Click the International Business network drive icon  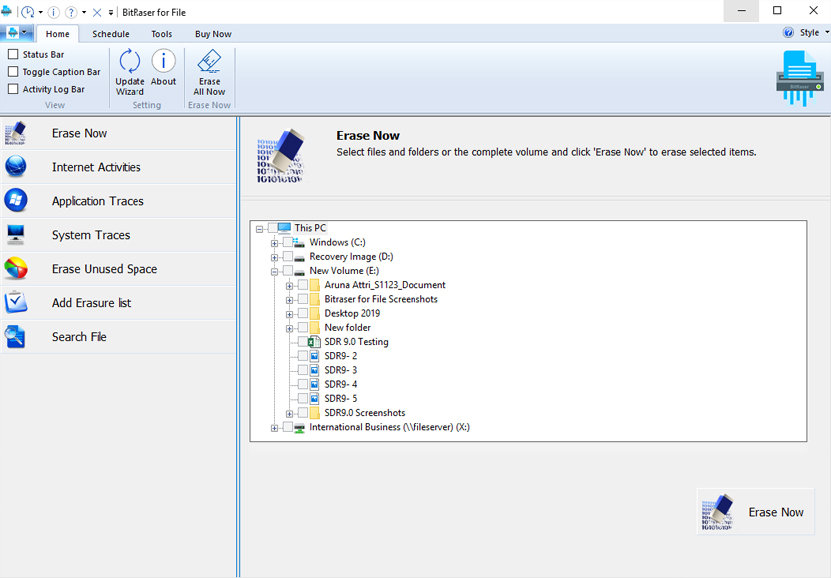point(299,428)
